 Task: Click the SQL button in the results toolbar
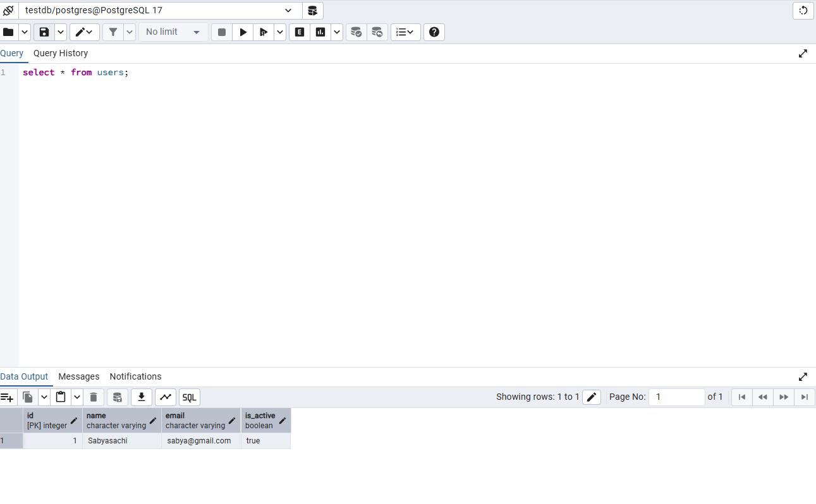point(190,397)
